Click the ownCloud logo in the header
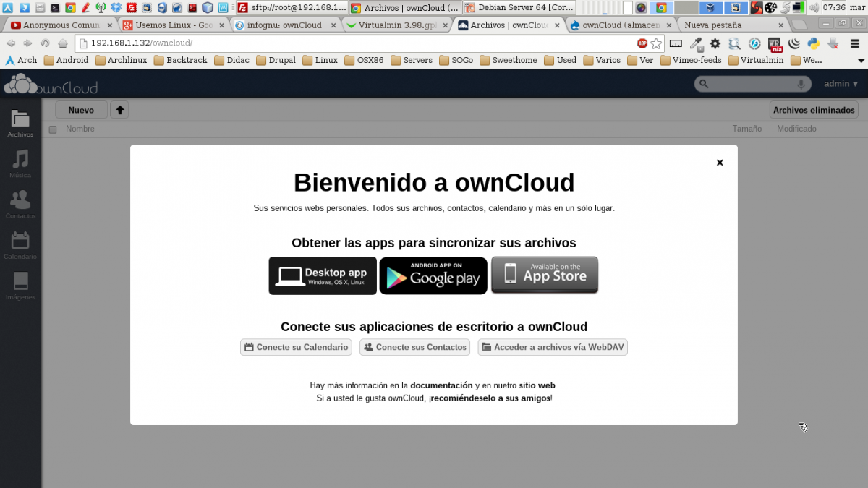Screen dimensions: 868x488 pyautogui.click(x=51, y=85)
